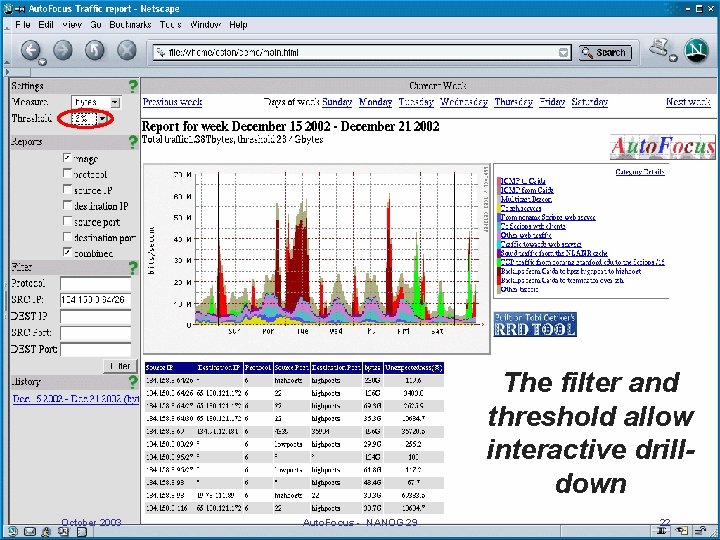This screenshot has width=720, height=540.
Task: Open the Edit menu
Action: point(46,25)
